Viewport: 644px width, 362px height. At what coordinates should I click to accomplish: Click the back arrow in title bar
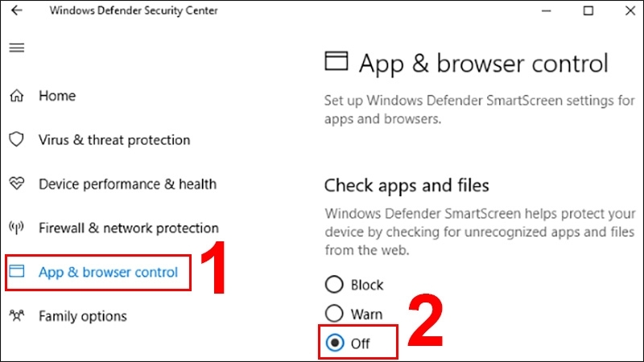point(17,11)
